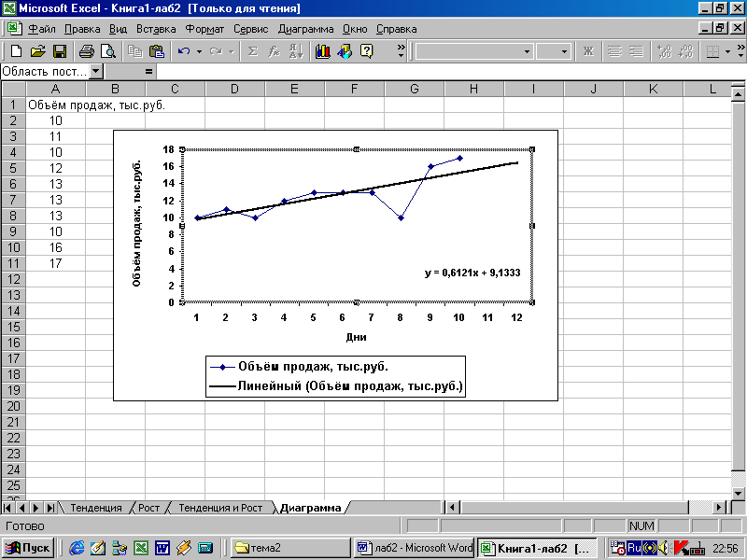The height and width of the screenshot is (560, 747).
Task: Paste using the clipboard icon
Action: (x=157, y=51)
